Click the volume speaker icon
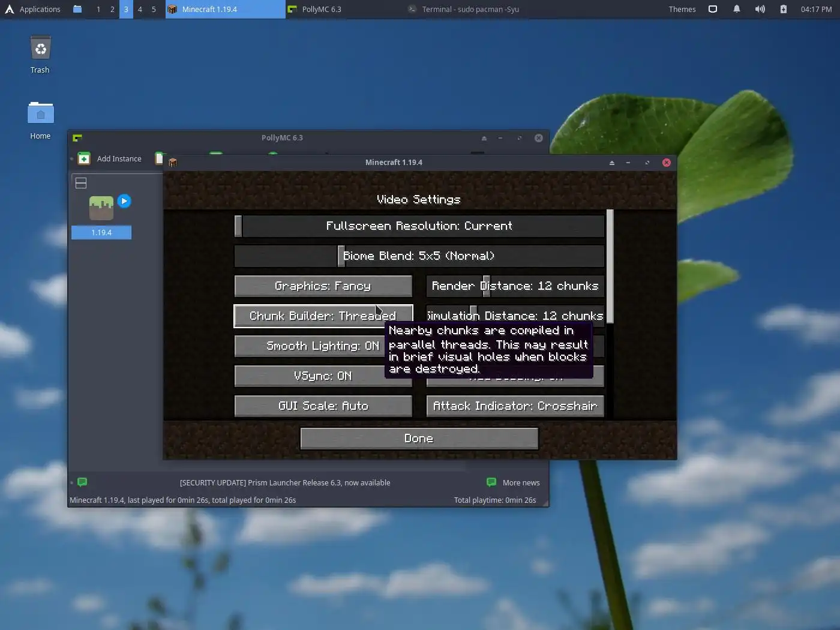This screenshot has height=630, width=840. pyautogui.click(x=760, y=9)
